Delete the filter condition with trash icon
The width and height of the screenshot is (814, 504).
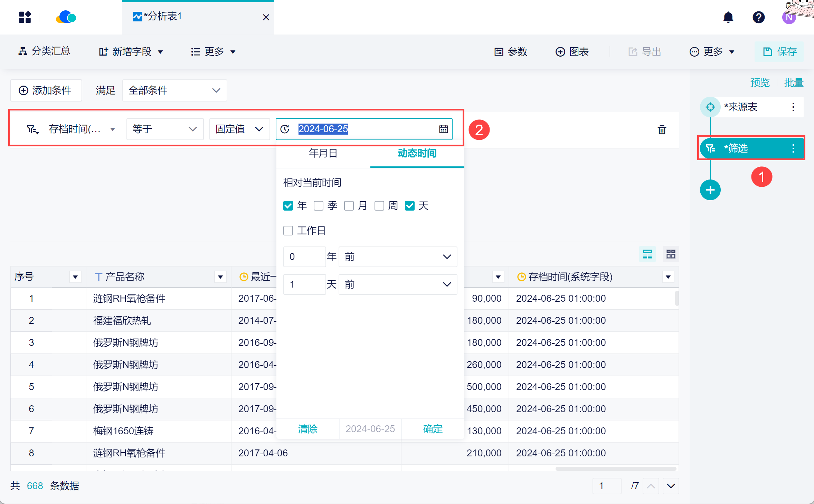[662, 130]
